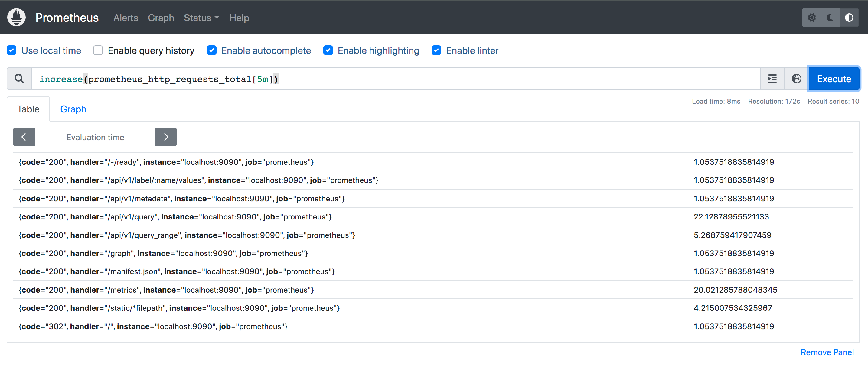The height and width of the screenshot is (367, 868).
Task: Open Help in navbar
Action: (x=239, y=18)
